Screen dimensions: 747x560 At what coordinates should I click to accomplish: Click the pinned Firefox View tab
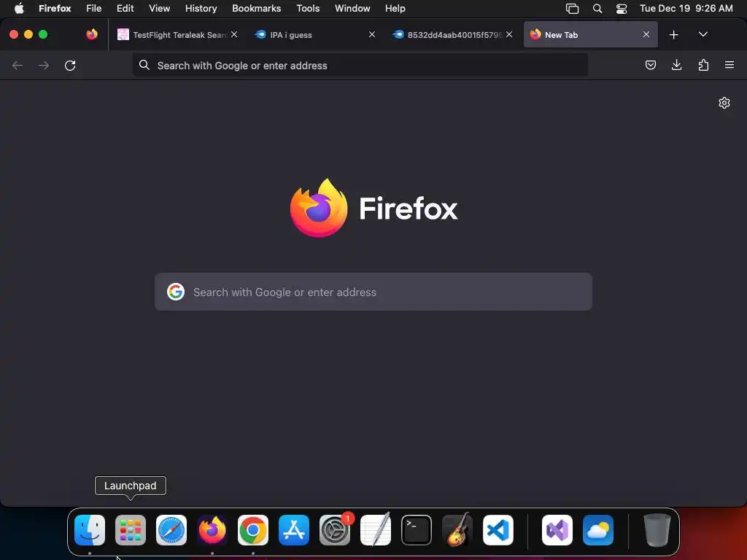coord(92,34)
